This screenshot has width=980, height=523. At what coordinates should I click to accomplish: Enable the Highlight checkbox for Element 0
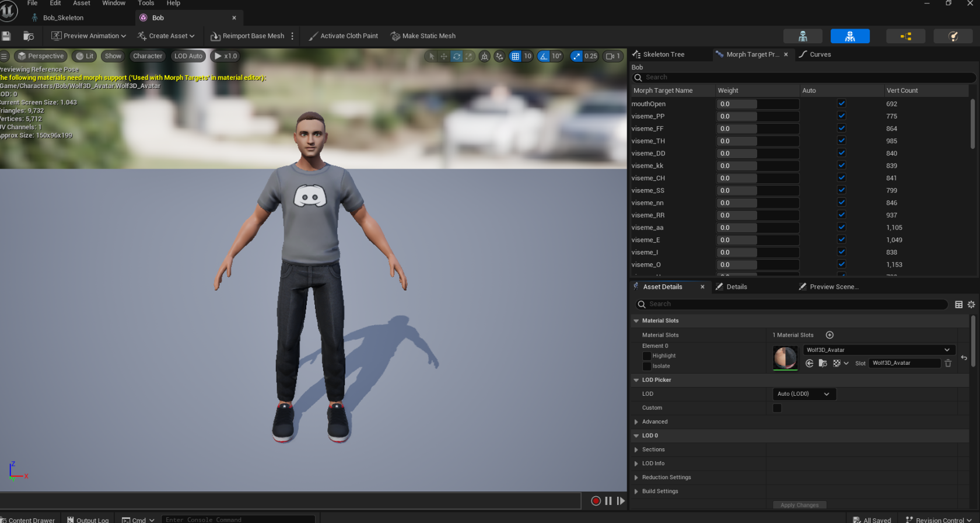646,356
